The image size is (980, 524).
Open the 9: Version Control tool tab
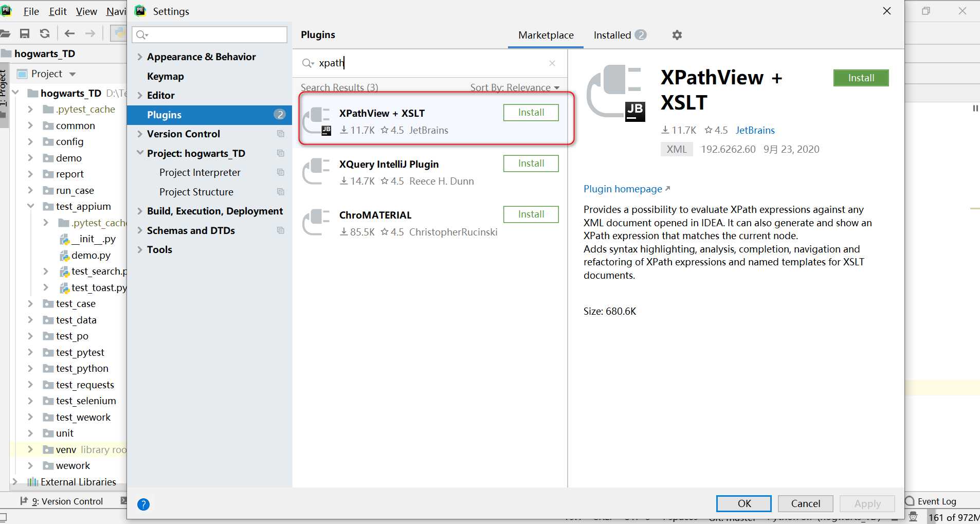click(62, 501)
